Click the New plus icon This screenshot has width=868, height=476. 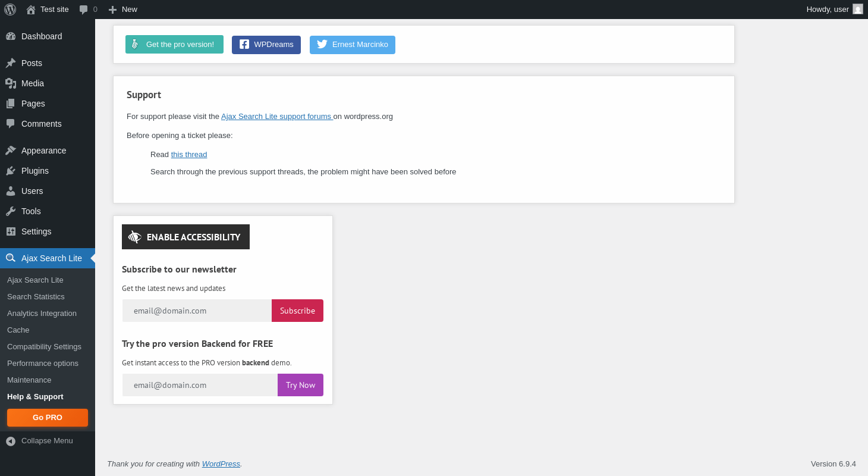coord(112,10)
